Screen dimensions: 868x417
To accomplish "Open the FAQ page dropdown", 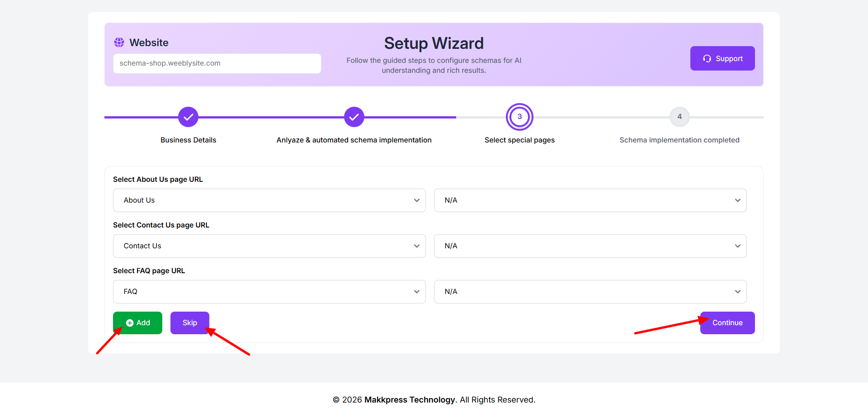I will [269, 292].
